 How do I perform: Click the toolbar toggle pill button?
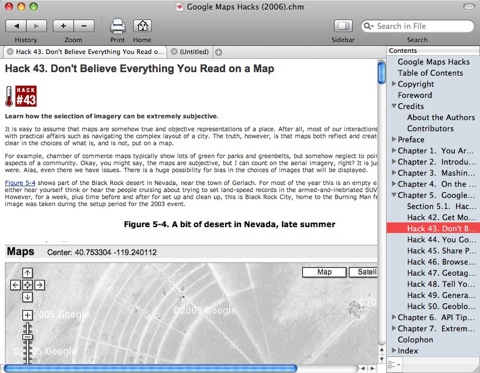469,7
